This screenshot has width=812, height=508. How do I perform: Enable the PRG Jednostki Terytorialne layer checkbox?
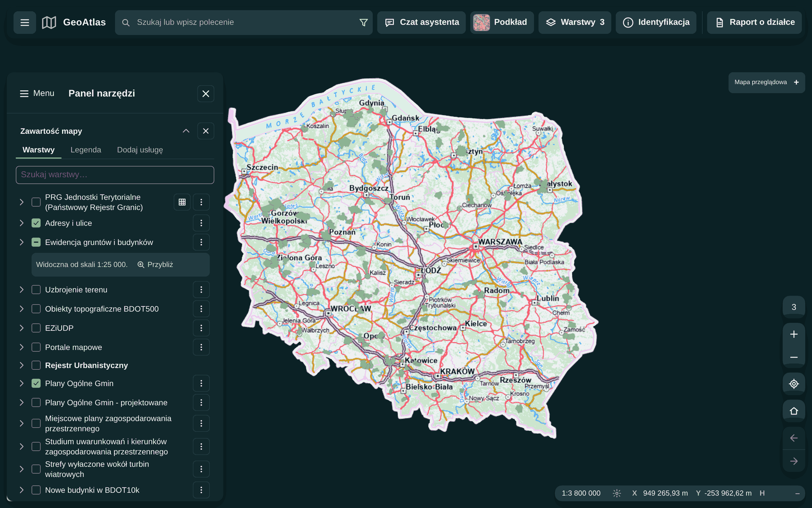click(x=36, y=202)
